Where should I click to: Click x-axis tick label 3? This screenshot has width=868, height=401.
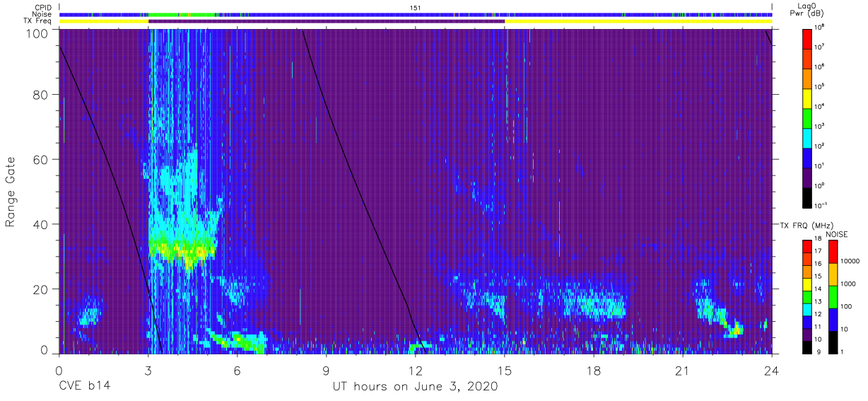pos(148,371)
